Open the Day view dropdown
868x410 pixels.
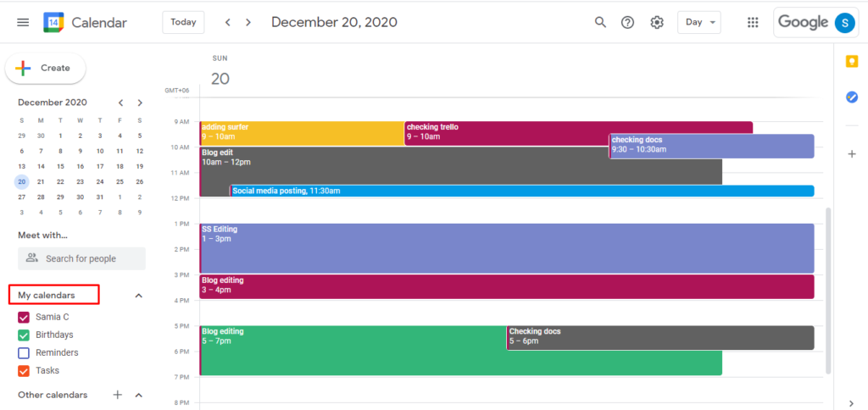pos(699,22)
